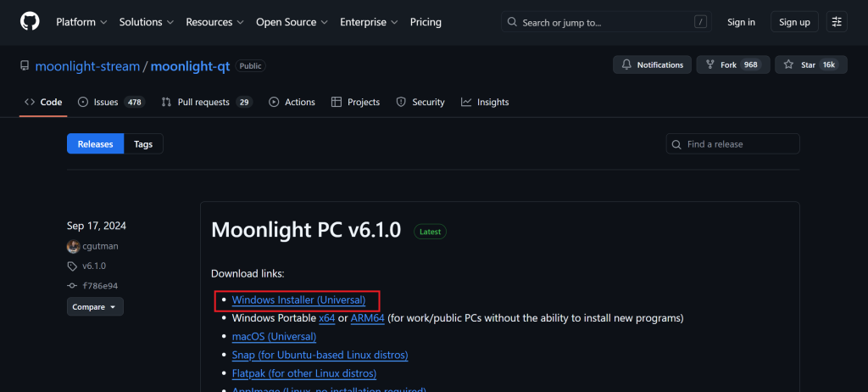Open the Compare dropdown

[95, 306]
